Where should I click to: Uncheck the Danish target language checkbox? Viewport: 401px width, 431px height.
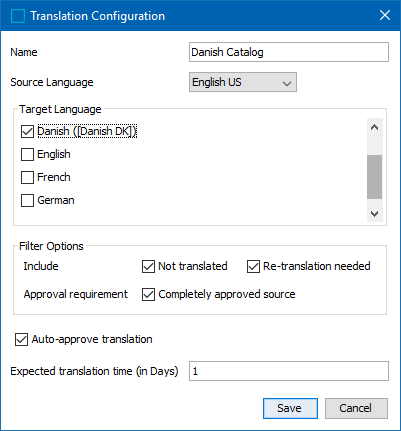(27, 131)
